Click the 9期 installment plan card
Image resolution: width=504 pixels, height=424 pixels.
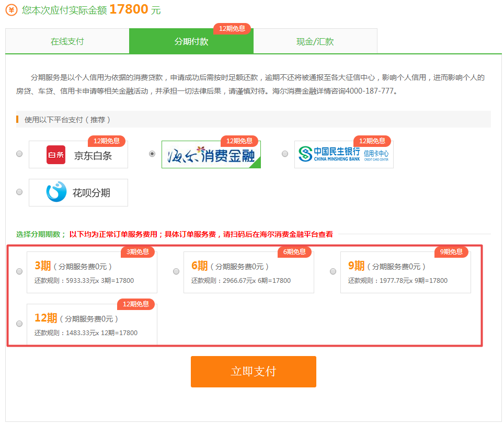(405, 273)
